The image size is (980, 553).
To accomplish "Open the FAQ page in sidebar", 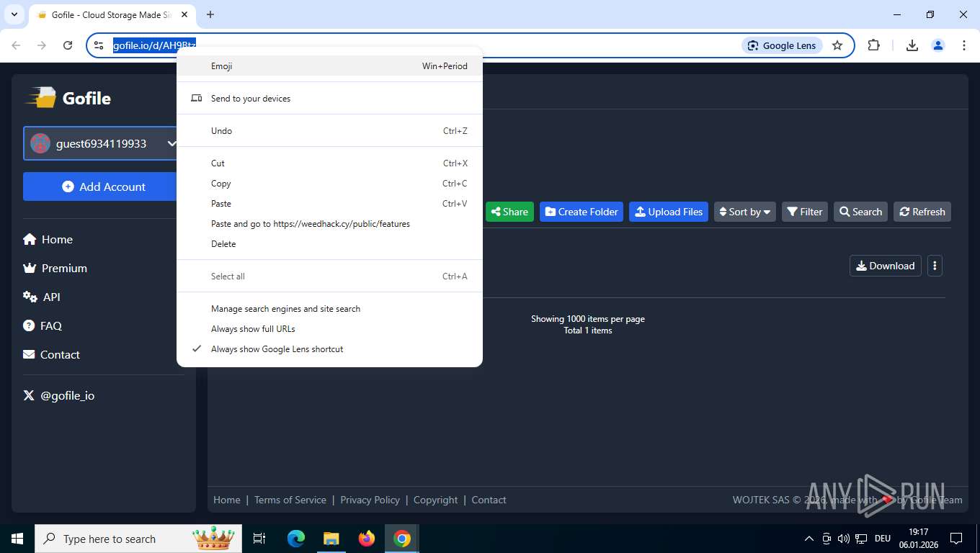I will tap(43, 325).
